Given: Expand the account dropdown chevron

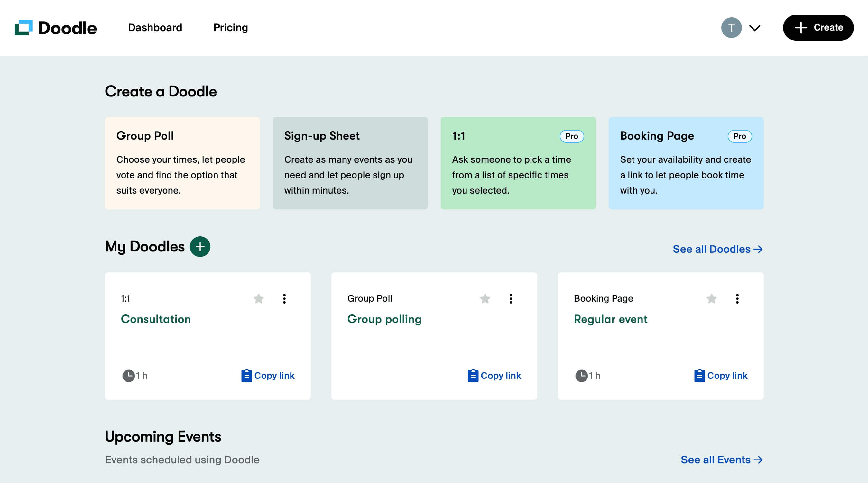Looking at the screenshot, I should pyautogui.click(x=755, y=28).
